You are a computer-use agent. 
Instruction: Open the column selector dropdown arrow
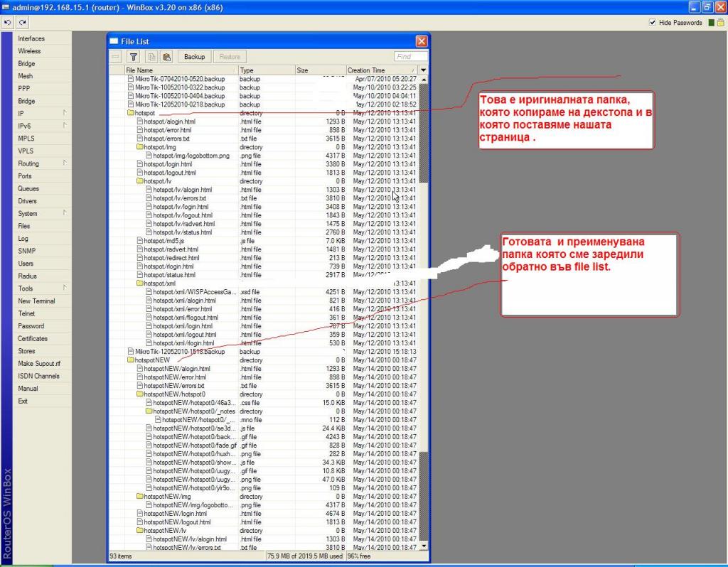[424, 70]
